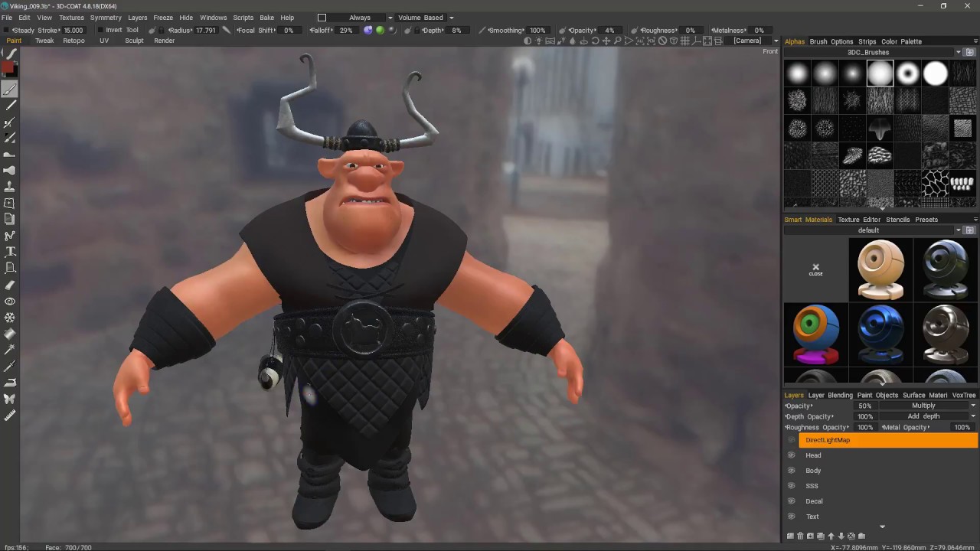The height and width of the screenshot is (551, 980).
Task: Select the snowflake Freeze tool
Action: click(x=10, y=318)
